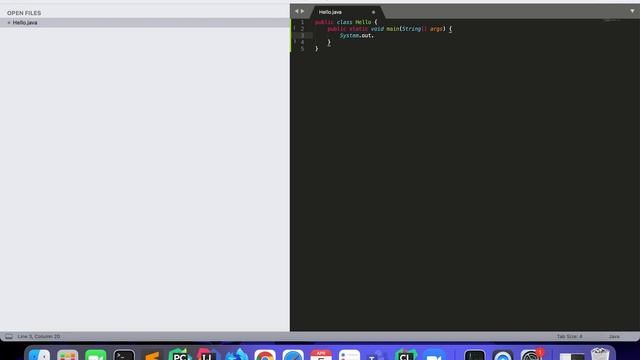Launch CLion from the Dock

[x=405, y=355]
